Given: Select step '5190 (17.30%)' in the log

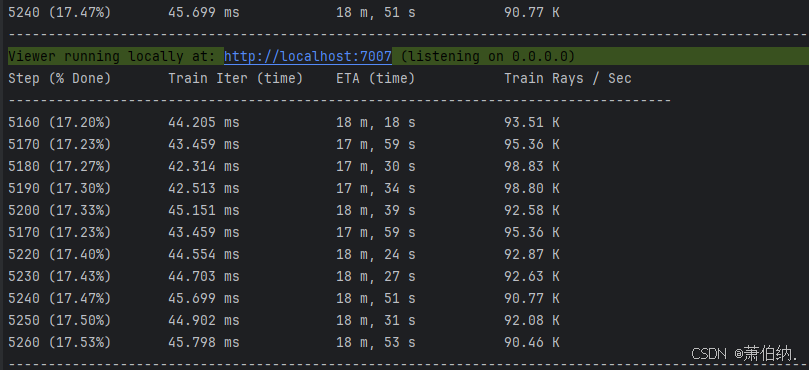Looking at the screenshot, I should click(x=59, y=188).
